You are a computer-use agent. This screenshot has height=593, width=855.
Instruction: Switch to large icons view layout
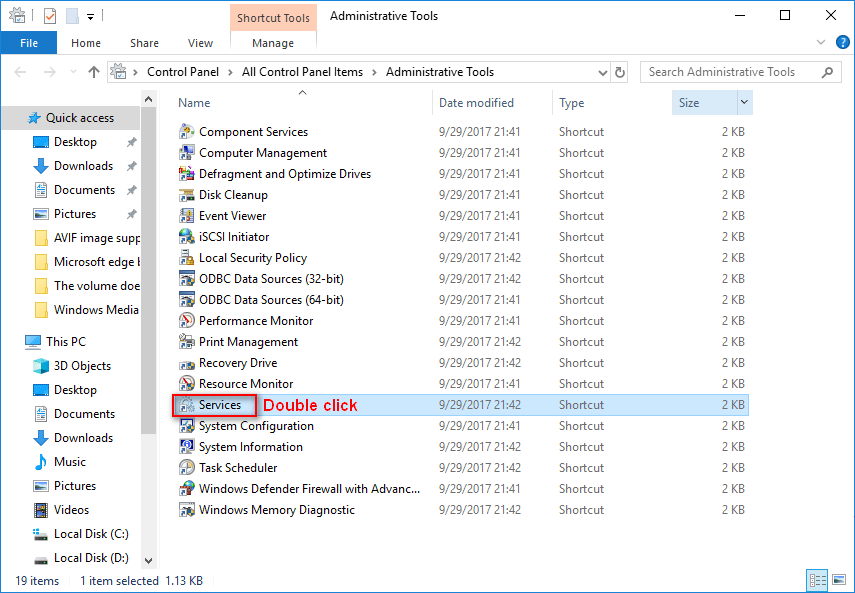(840, 579)
